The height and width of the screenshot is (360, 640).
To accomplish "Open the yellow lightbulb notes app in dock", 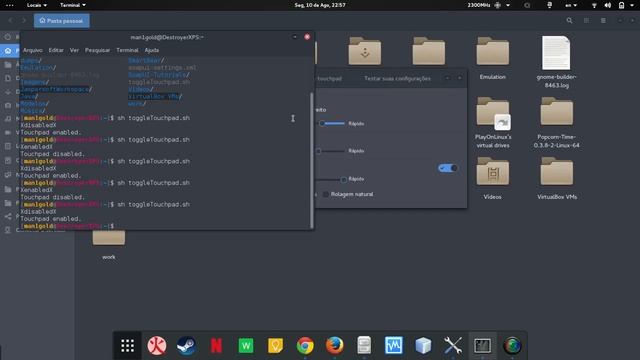I will (276, 346).
